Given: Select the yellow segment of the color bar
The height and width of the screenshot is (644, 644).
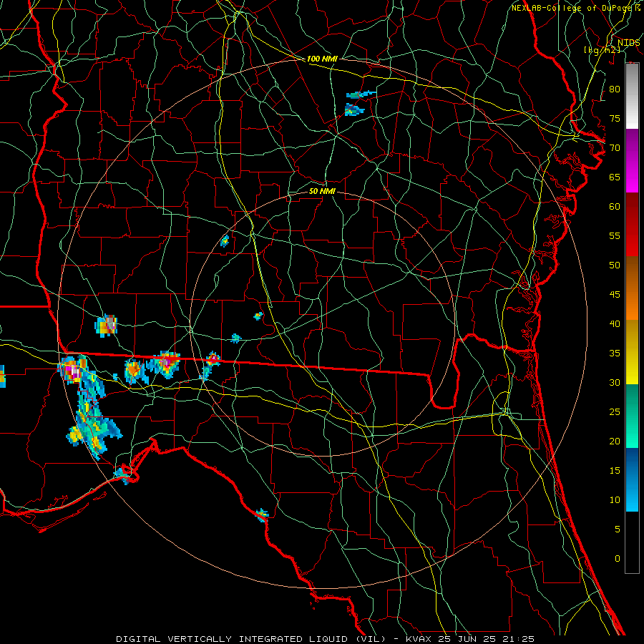Looking at the screenshot, I should pyautogui.click(x=632, y=352).
